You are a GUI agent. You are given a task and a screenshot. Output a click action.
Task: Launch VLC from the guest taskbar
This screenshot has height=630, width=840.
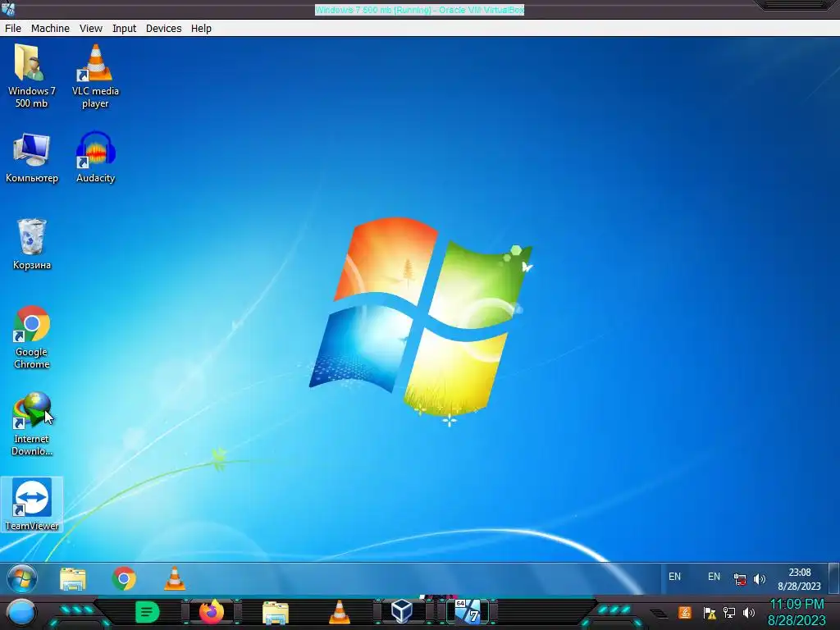[x=175, y=578]
